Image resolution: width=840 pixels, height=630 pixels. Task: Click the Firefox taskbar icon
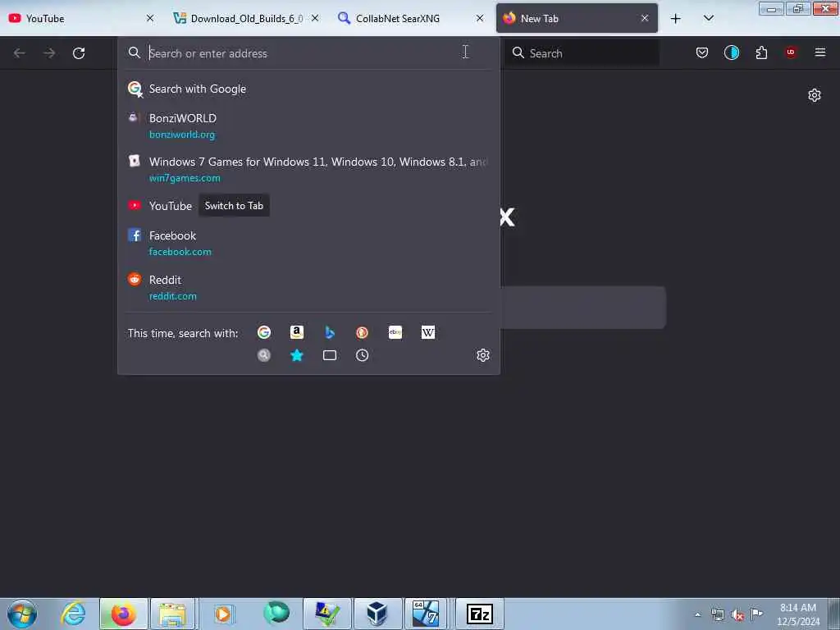[x=123, y=614]
